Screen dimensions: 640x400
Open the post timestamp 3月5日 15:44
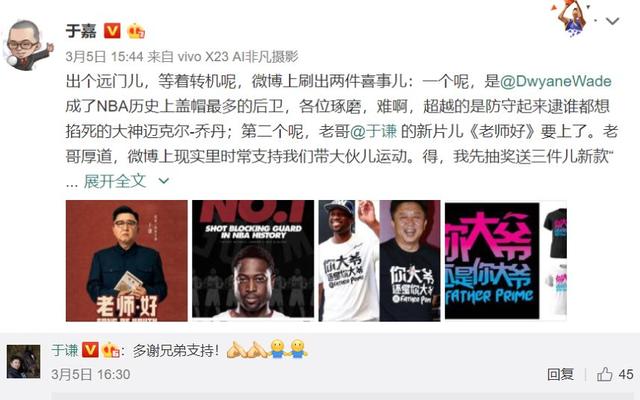(104, 56)
